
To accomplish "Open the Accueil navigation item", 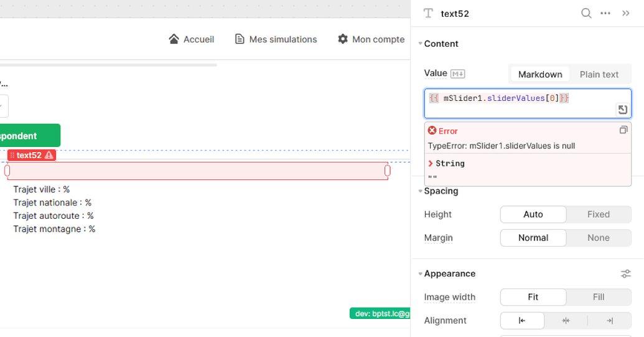I will tap(192, 39).
